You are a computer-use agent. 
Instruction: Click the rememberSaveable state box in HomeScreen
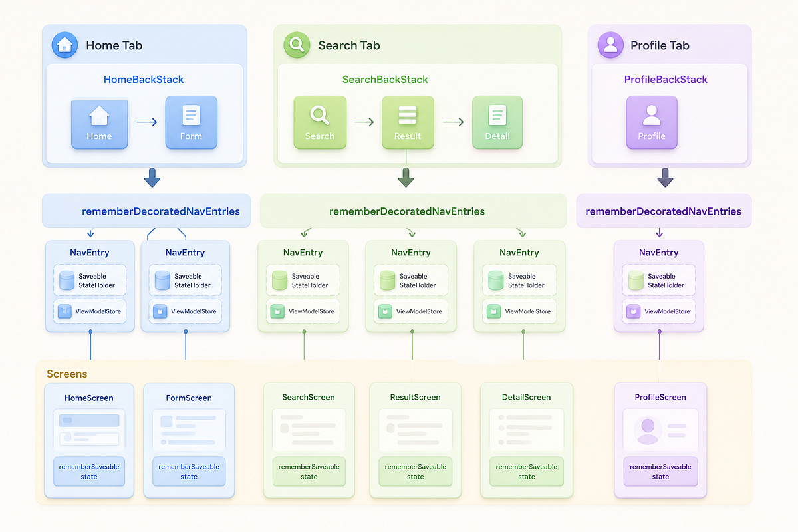coord(89,471)
